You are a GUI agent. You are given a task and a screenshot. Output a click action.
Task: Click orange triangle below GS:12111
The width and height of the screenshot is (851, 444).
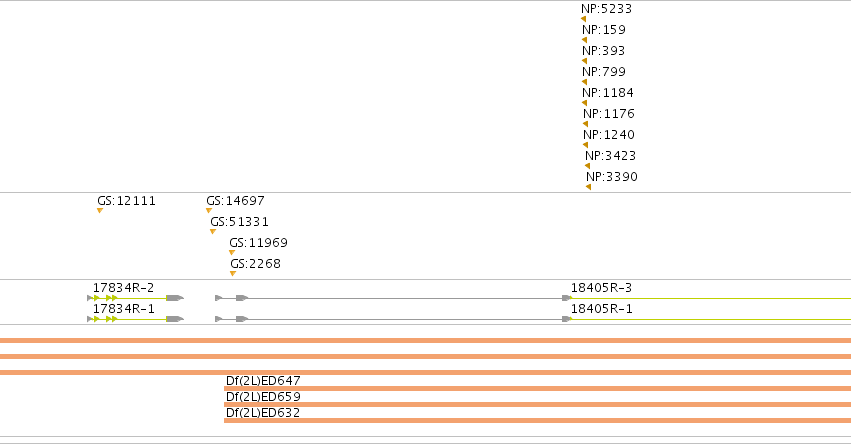pyautogui.click(x=100, y=211)
